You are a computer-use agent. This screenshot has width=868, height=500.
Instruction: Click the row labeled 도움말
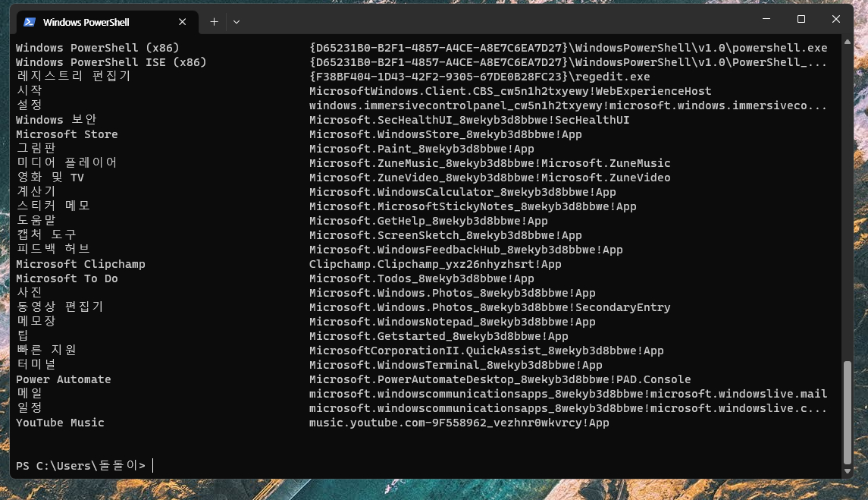point(36,221)
